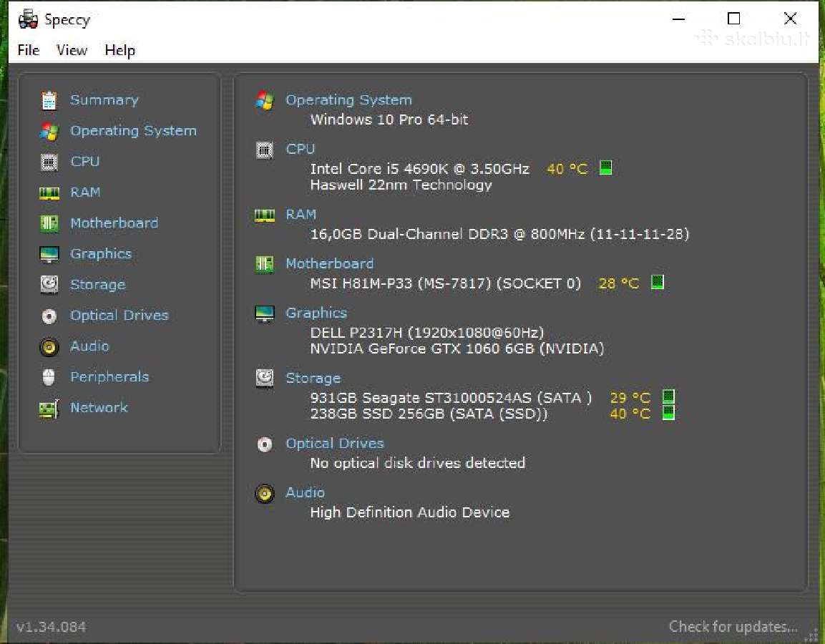Click the Graphics heading link in summary
Screen dimensions: 825x644
tap(316, 313)
